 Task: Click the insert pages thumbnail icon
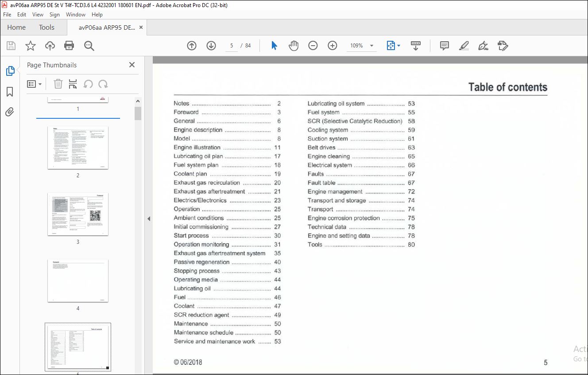[x=73, y=84]
